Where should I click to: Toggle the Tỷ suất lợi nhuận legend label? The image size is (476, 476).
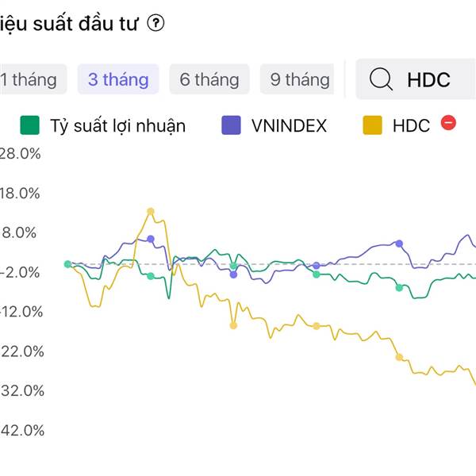pos(117,125)
